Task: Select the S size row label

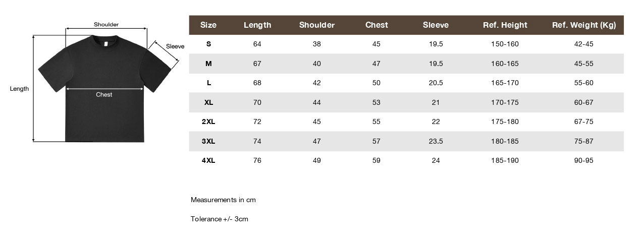Action: point(208,44)
